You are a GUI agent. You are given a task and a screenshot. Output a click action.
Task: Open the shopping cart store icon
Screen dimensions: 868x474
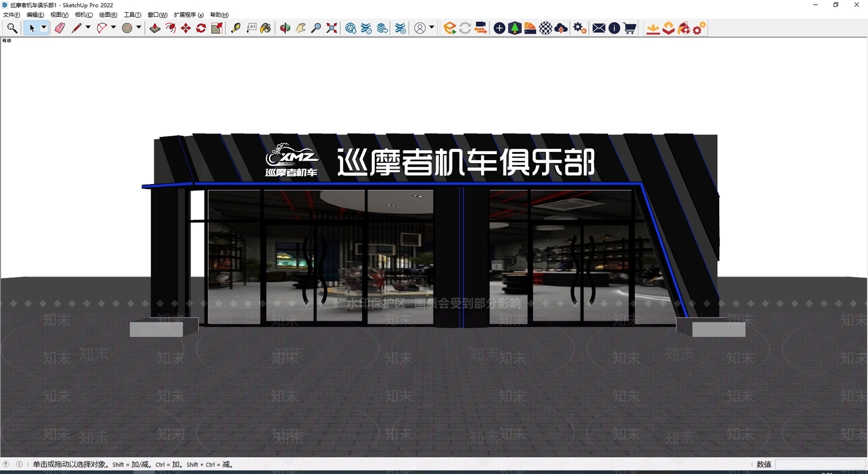point(630,28)
